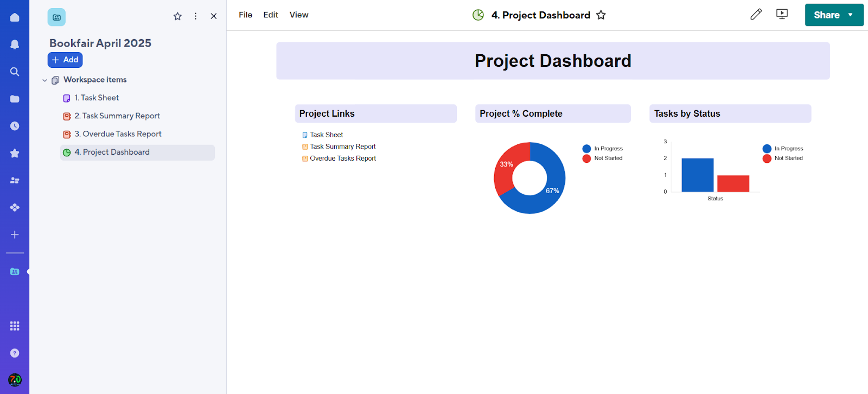Click the red 33% donut segment
This screenshot has height=394, width=868.
[x=507, y=164]
